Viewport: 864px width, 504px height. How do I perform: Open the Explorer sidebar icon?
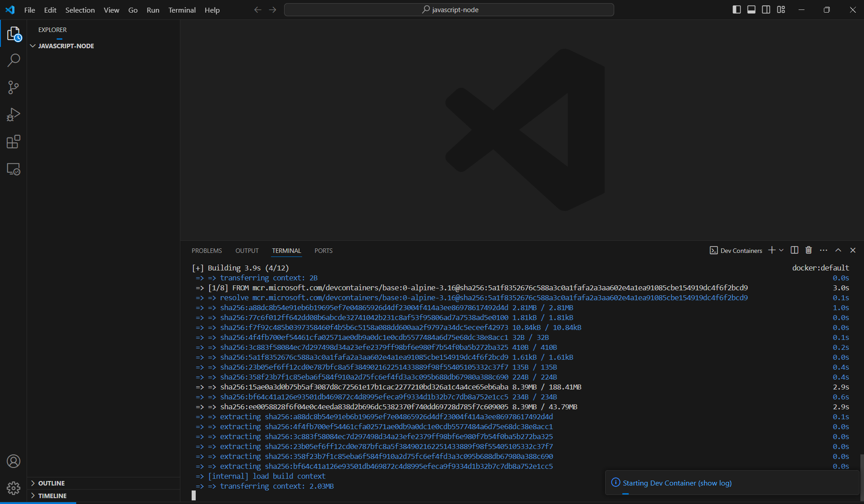[14, 34]
